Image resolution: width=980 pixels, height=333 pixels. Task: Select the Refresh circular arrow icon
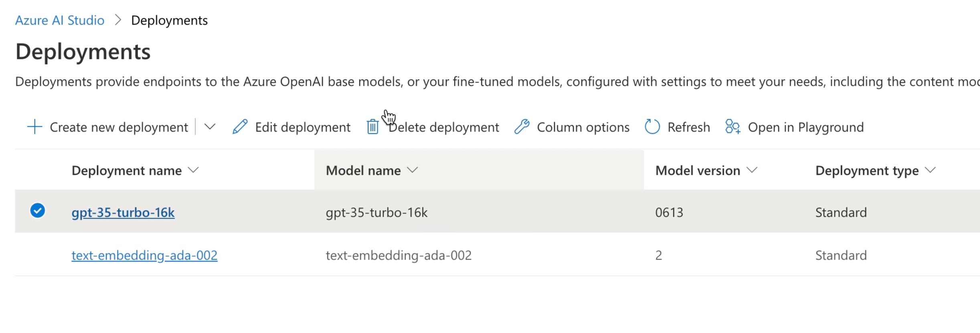pyautogui.click(x=652, y=127)
